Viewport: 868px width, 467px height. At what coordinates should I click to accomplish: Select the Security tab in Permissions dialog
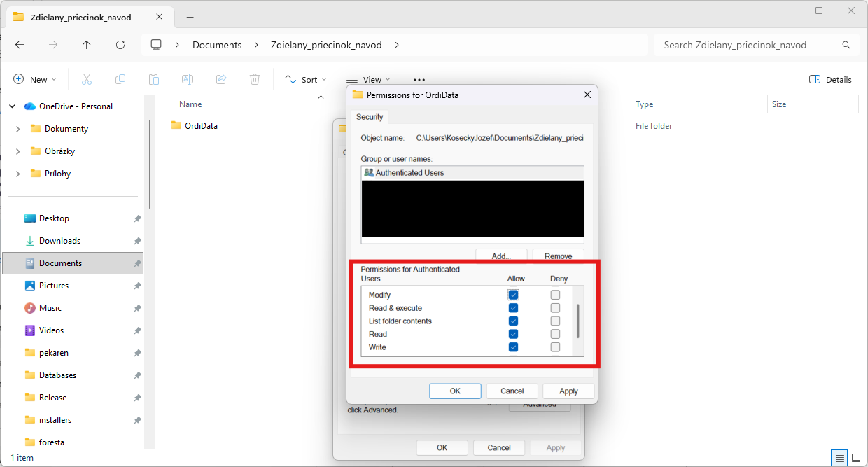point(370,117)
